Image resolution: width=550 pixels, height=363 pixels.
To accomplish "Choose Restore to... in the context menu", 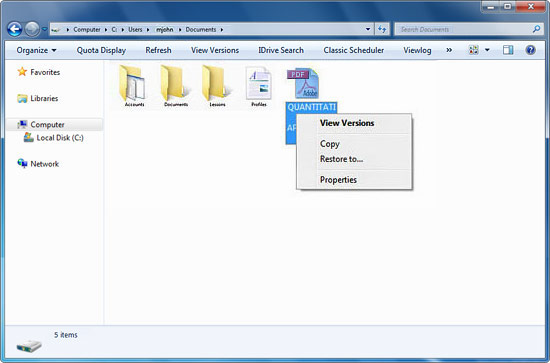I will tap(341, 159).
